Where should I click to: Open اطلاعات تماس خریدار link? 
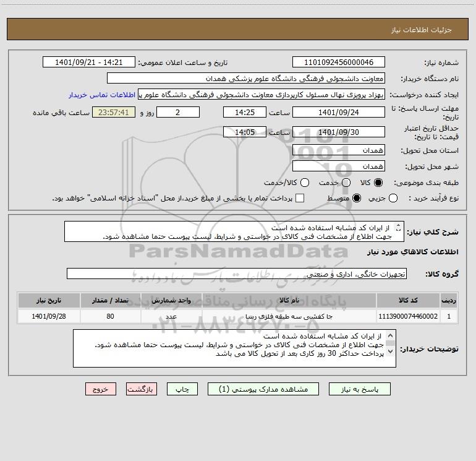(x=102, y=95)
